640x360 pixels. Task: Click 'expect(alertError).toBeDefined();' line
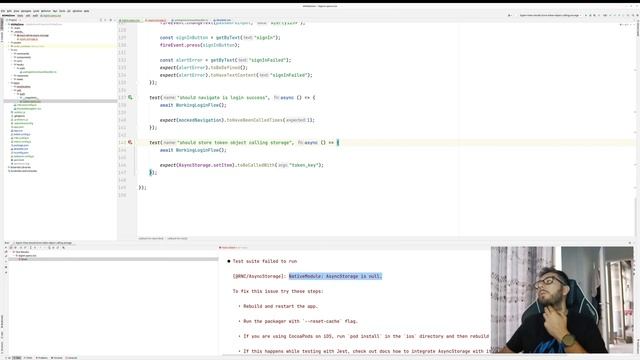tap(204, 67)
